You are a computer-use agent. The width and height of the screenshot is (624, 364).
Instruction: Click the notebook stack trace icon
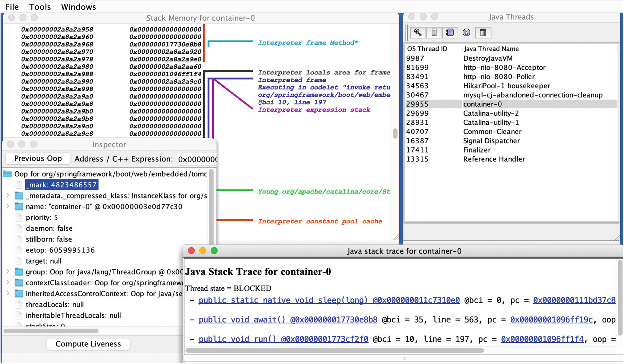450,33
